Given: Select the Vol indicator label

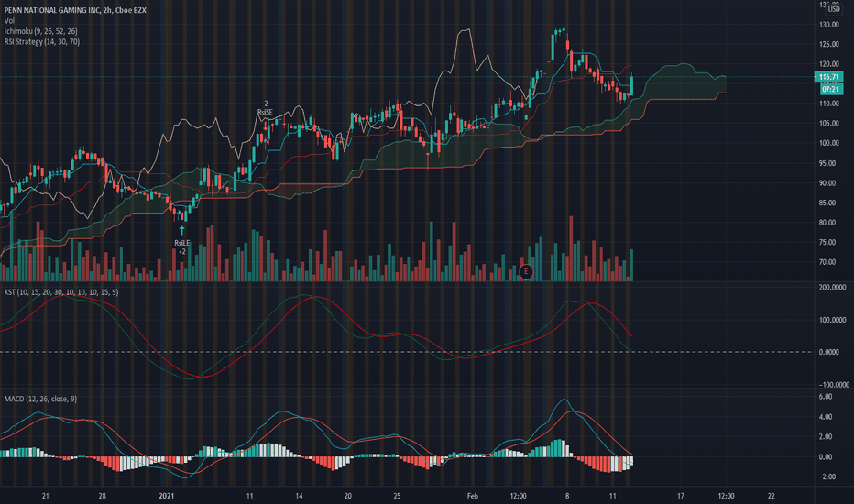Looking at the screenshot, I should [x=9, y=21].
